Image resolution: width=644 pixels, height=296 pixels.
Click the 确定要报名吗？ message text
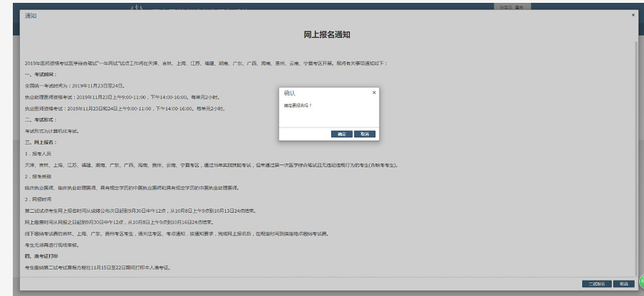298,105
